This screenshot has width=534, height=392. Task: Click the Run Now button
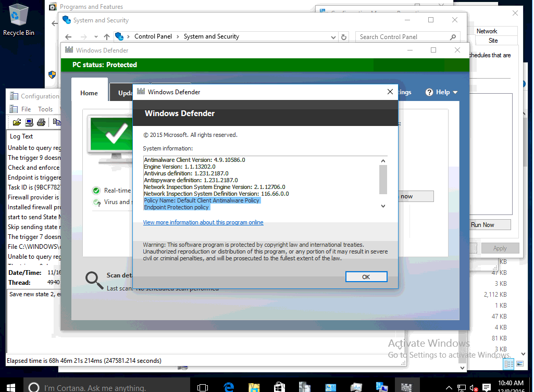[490, 225]
